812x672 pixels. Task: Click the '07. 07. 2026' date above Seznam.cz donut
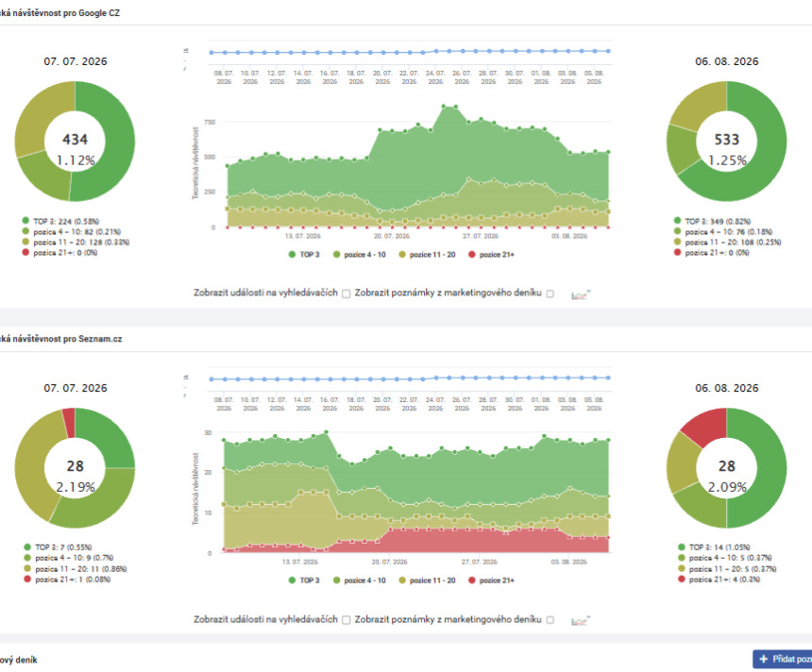pyautogui.click(x=76, y=388)
